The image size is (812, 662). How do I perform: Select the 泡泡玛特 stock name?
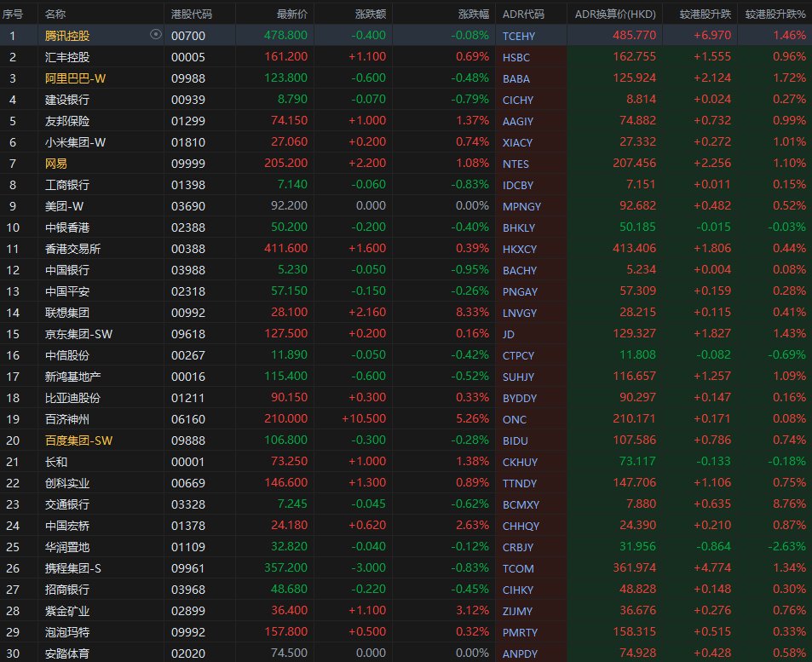point(67,632)
